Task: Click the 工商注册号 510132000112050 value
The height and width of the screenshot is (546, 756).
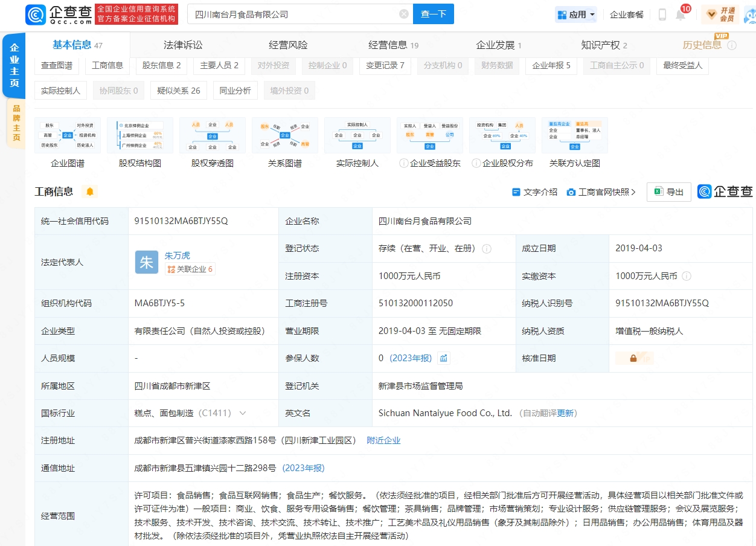Action: coord(415,303)
